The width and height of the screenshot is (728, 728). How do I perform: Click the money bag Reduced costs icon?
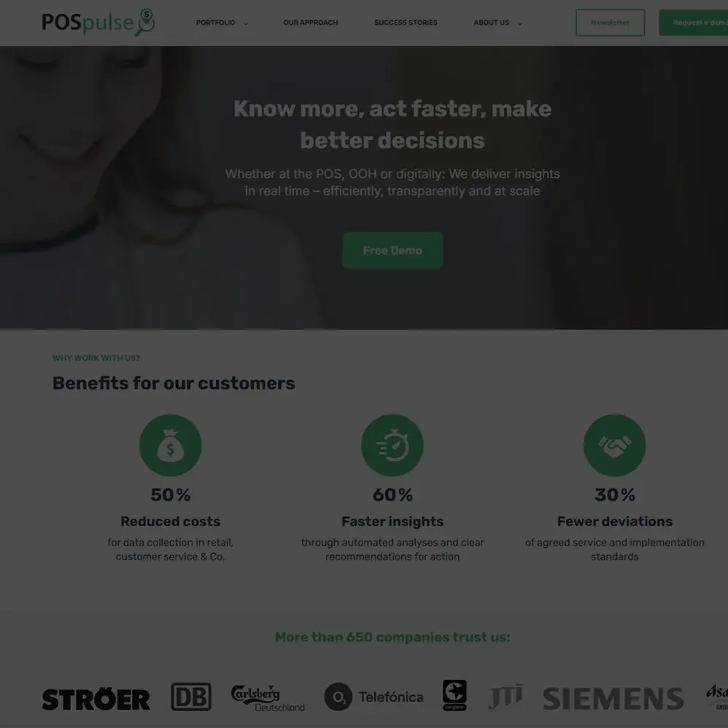tap(171, 445)
